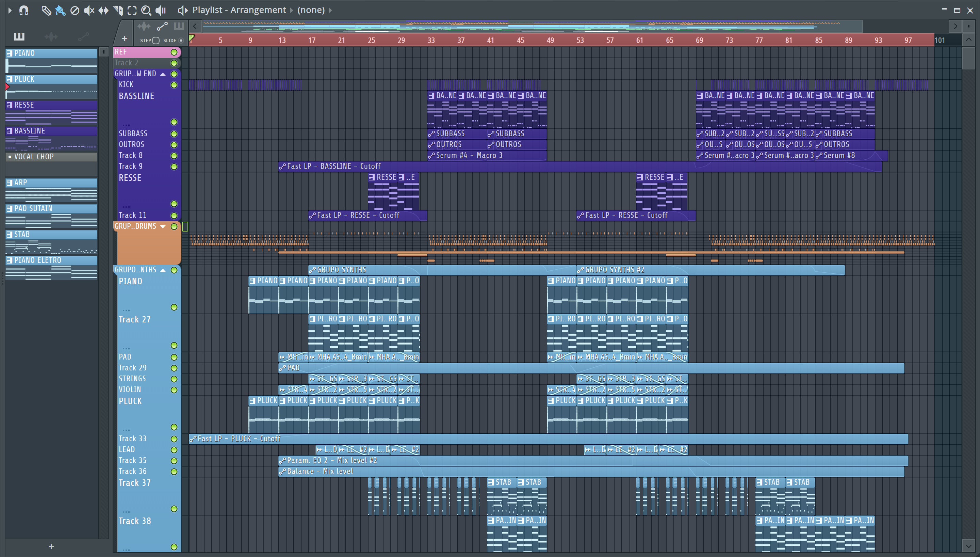Show automation clips in picker panel
Image resolution: width=980 pixels, height=557 pixels.
pyautogui.click(x=83, y=36)
